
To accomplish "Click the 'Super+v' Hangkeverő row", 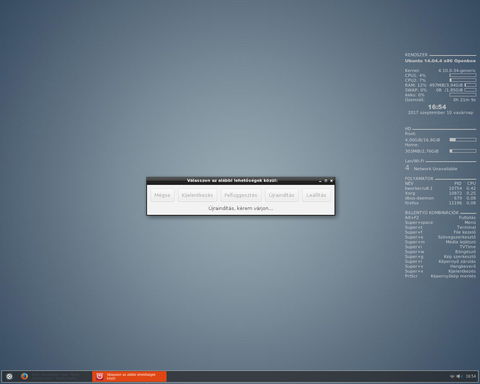I will coord(440,266).
